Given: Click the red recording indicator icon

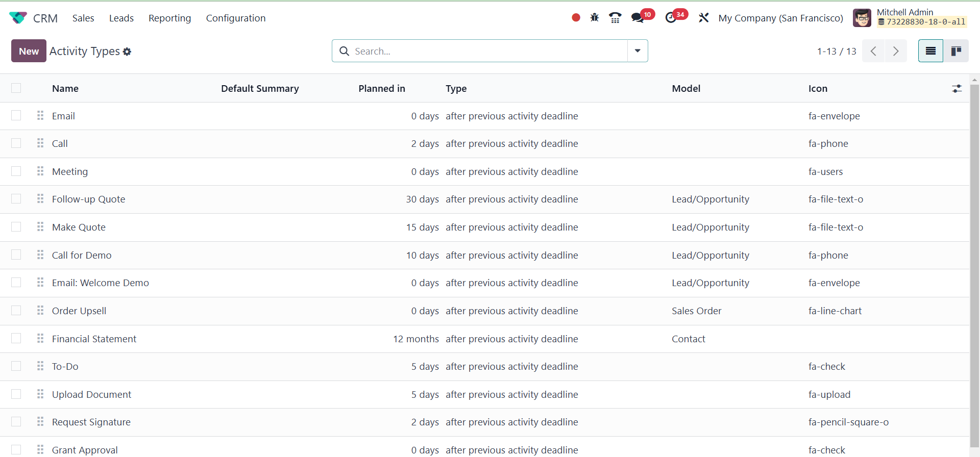Looking at the screenshot, I should coord(576,18).
